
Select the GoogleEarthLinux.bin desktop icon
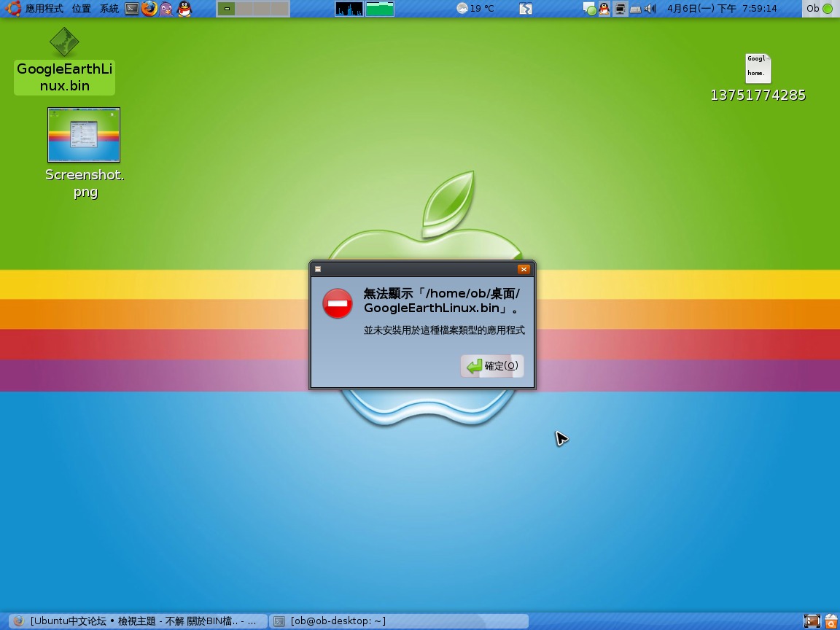64,42
